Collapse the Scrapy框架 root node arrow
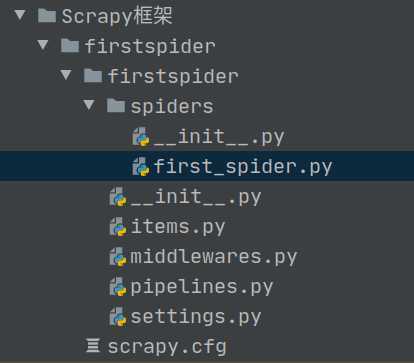Screen dimensions: 414x363 click(20, 15)
